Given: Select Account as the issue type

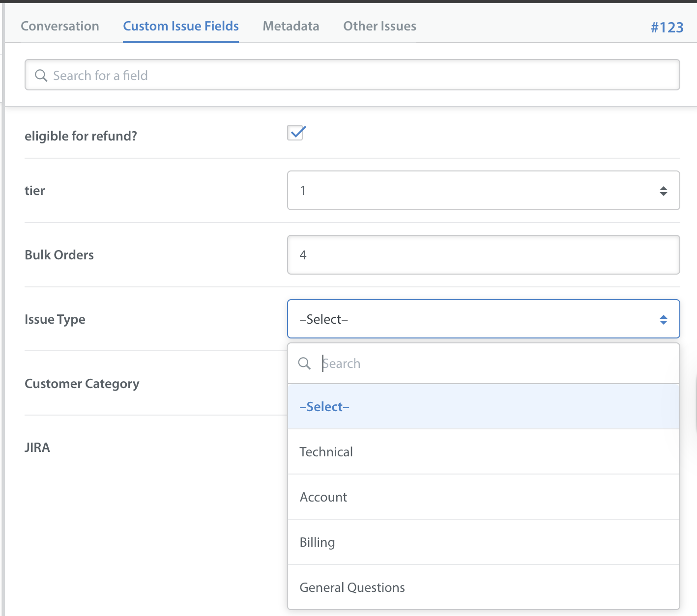Looking at the screenshot, I should point(484,497).
